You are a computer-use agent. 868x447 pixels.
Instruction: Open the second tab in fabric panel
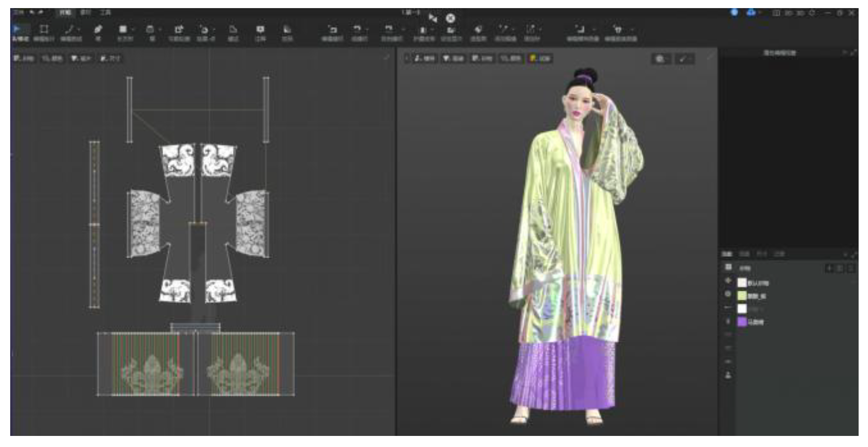pos(744,254)
